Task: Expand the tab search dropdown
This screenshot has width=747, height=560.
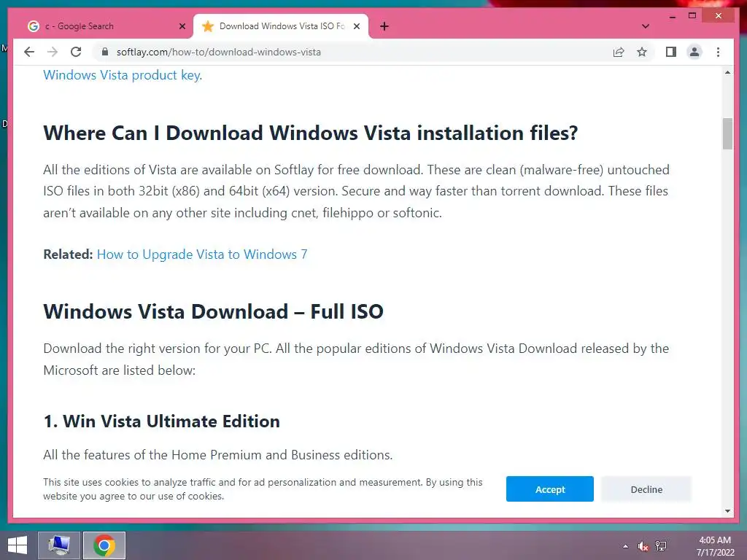Action: 646,26
